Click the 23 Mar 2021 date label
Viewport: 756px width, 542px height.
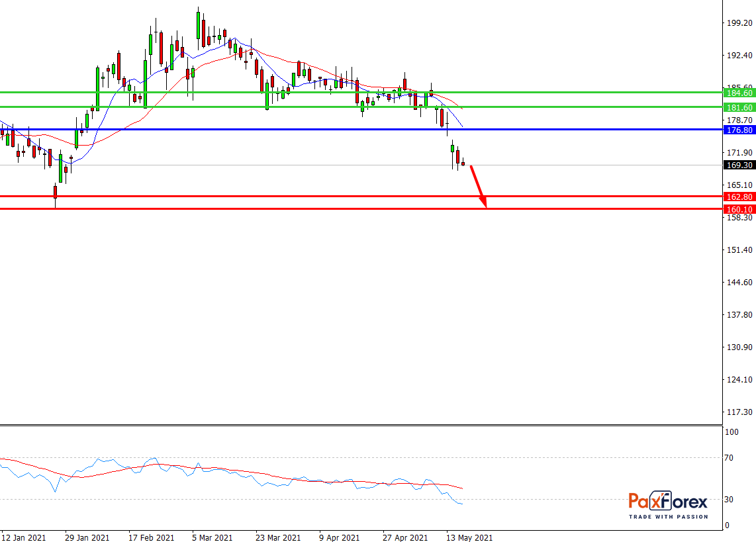tap(278, 537)
